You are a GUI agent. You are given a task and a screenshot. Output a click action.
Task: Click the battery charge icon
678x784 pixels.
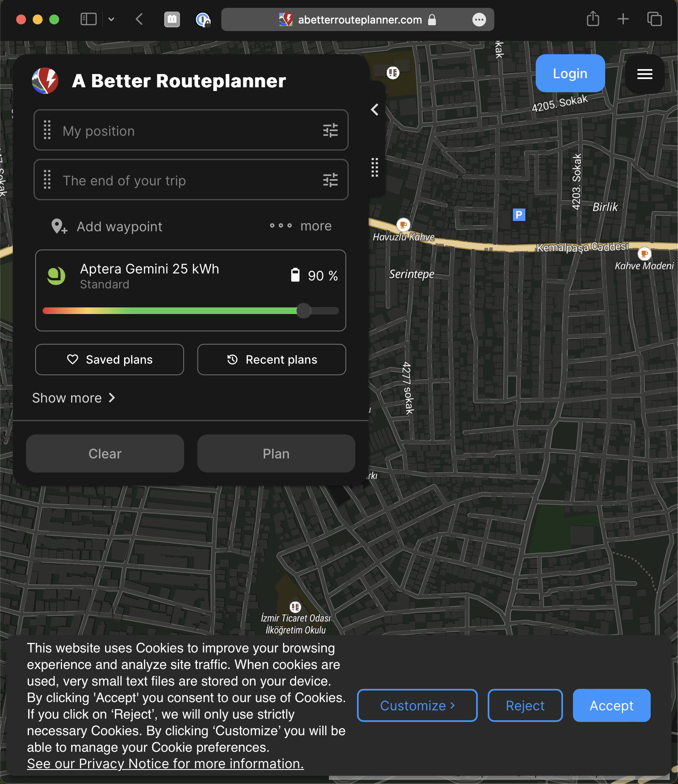[x=295, y=275]
